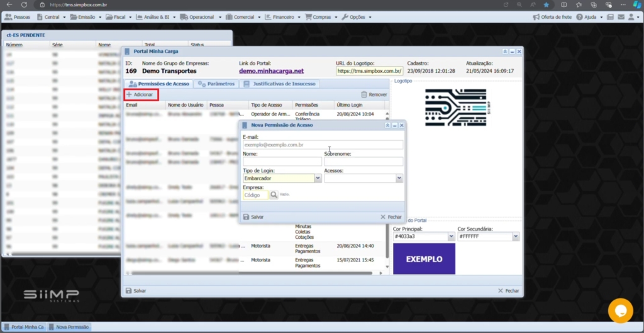
Task: Click the Empresa Código field
Action: (x=255, y=195)
